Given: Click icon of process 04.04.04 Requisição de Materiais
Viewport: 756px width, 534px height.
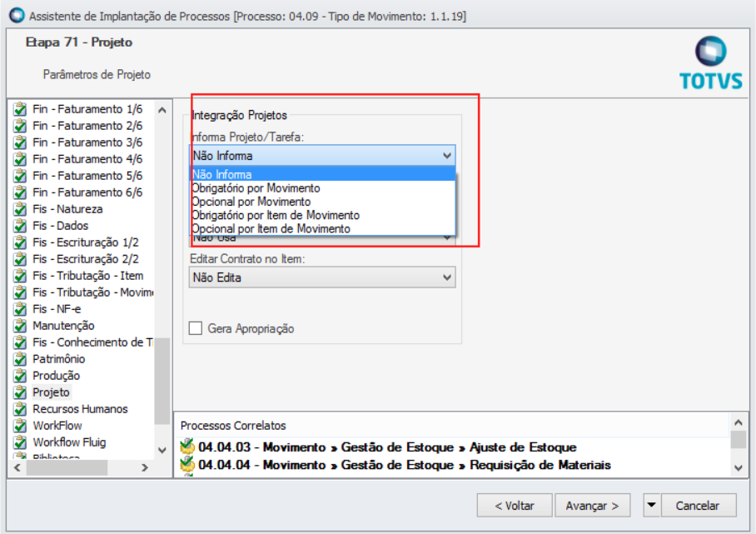Looking at the screenshot, I should point(187,465).
